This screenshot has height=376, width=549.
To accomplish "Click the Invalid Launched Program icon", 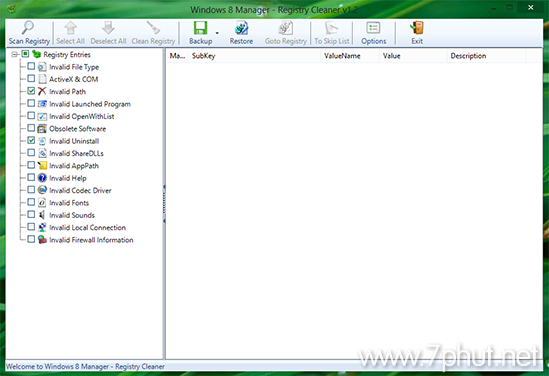I will click(42, 104).
